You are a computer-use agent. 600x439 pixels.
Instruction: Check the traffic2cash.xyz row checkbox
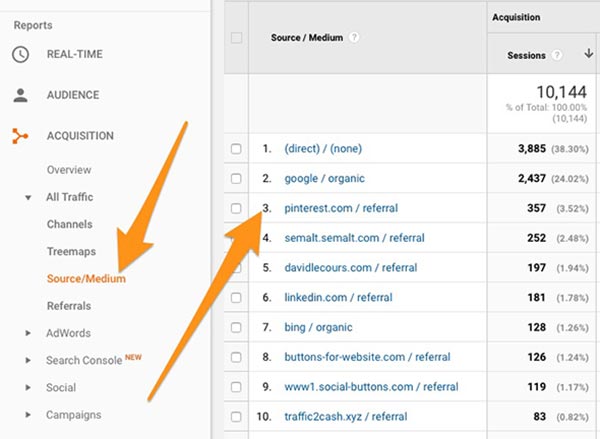[x=236, y=416]
